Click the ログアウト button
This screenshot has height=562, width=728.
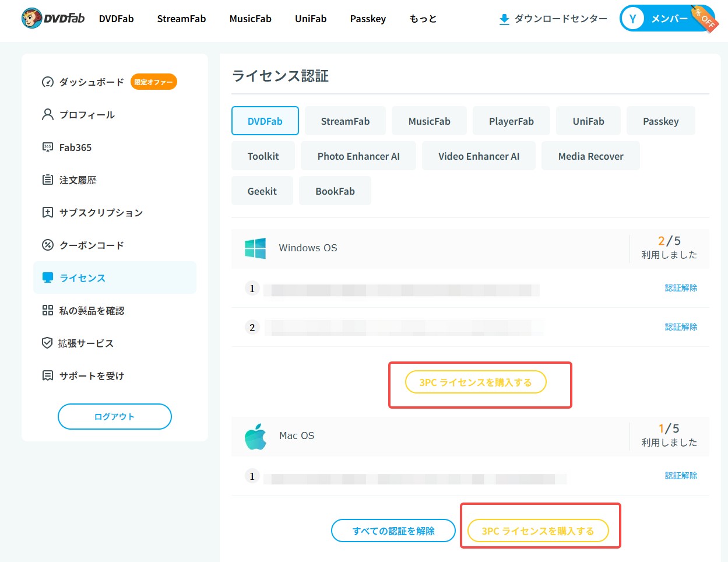coord(115,417)
